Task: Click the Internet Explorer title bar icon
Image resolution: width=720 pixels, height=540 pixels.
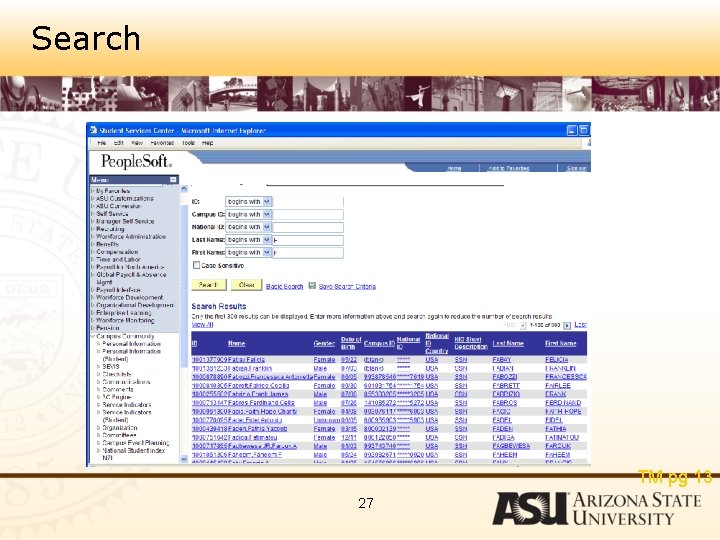Action: (x=94, y=130)
